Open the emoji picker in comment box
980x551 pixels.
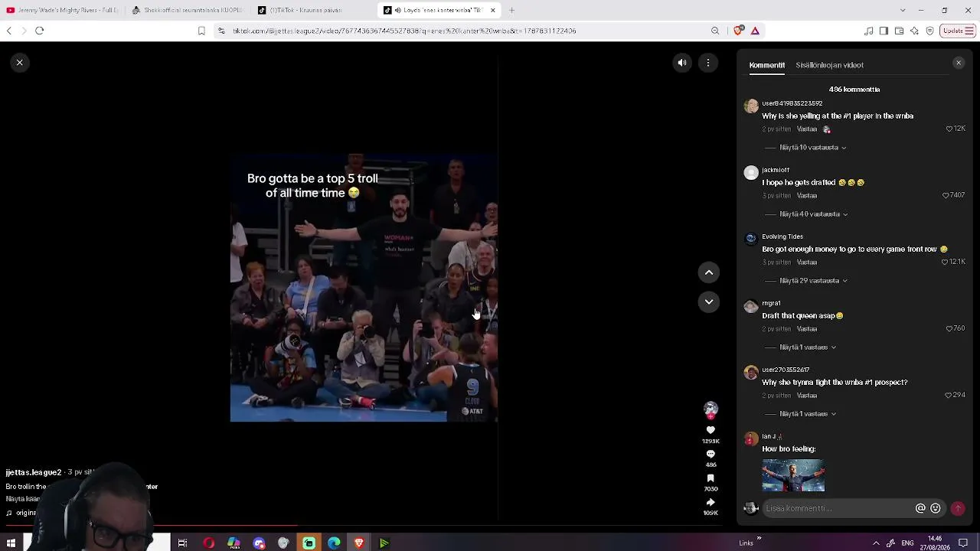point(936,508)
